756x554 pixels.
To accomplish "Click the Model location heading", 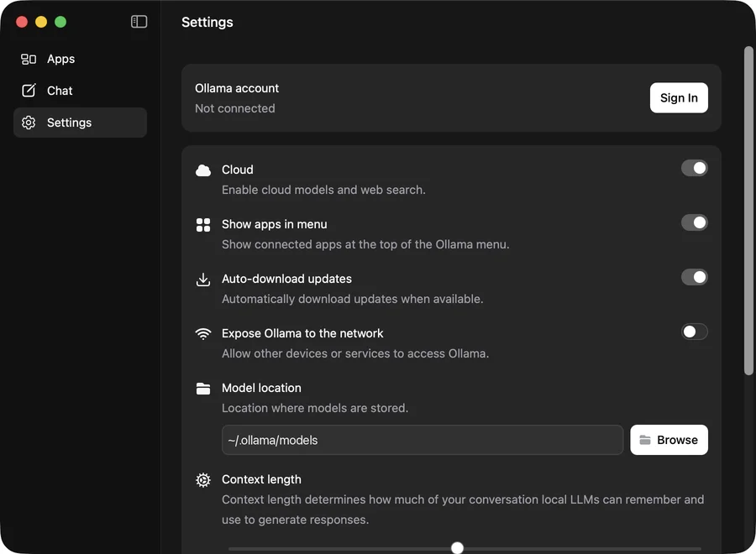I will (261, 388).
